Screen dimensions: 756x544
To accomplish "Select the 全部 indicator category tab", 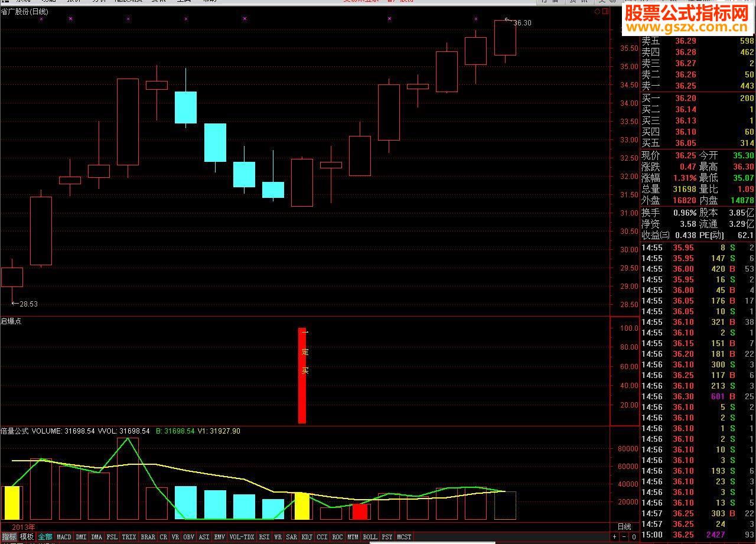I will (45, 537).
